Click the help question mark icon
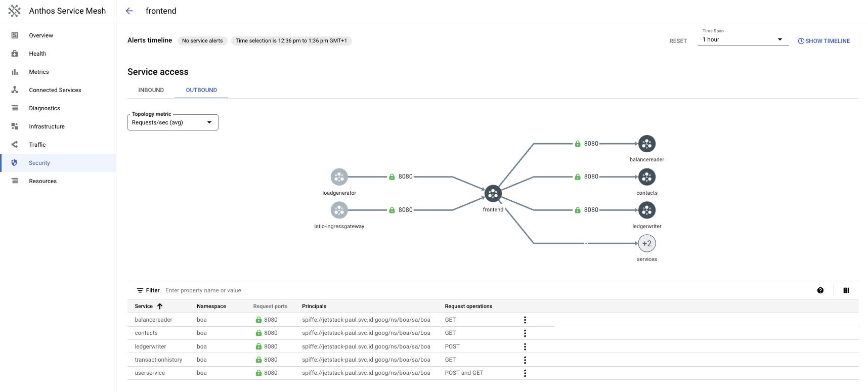 (820, 290)
